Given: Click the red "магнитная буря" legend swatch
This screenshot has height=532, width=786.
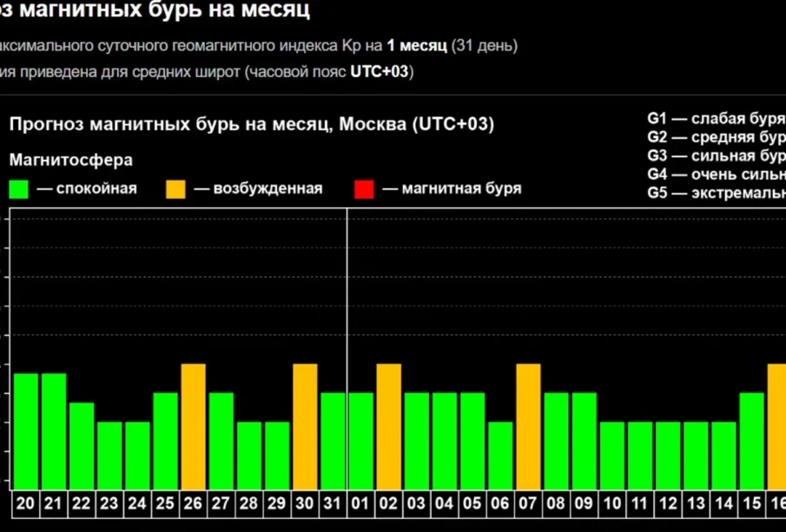Looking at the screenshot, I should [x=365, y=189].
